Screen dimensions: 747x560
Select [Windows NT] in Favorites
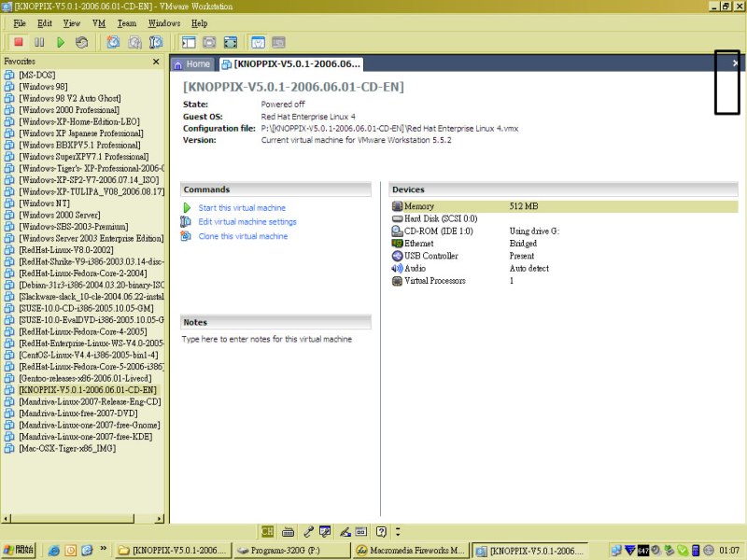click(44, 203)
